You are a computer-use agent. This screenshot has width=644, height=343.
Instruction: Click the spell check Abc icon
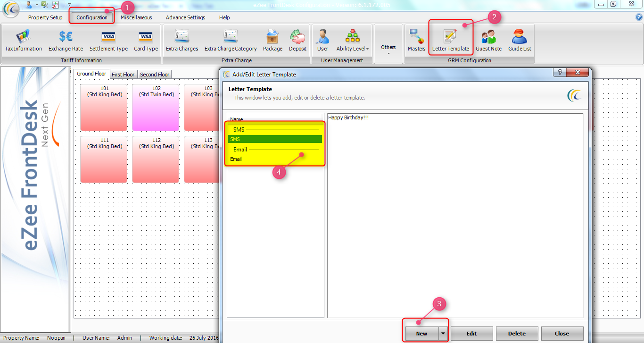56,4
